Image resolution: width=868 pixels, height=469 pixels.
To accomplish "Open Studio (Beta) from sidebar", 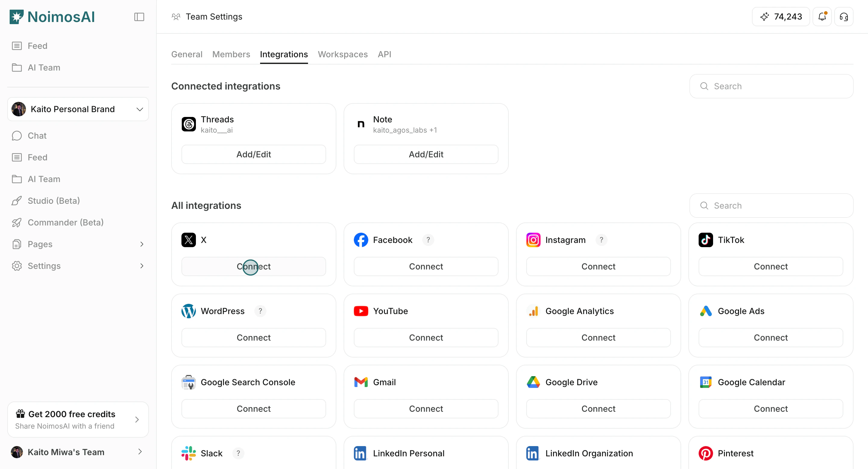I will coord(54,200).
